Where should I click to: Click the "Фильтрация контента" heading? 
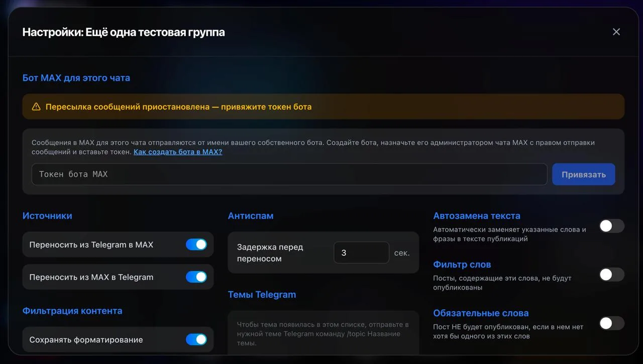point(72,311)
